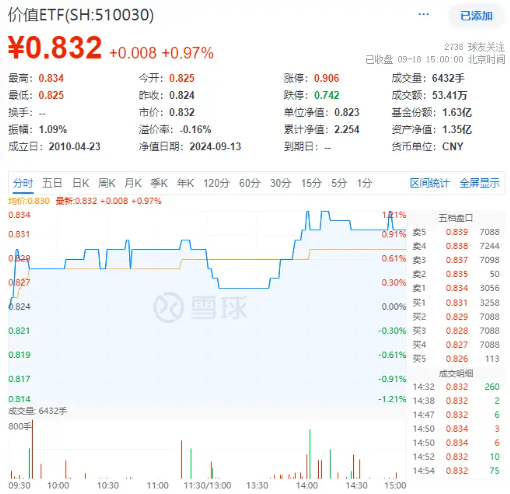
Task: Click the 14:54 trade row
Action: [x=456, y=471]
